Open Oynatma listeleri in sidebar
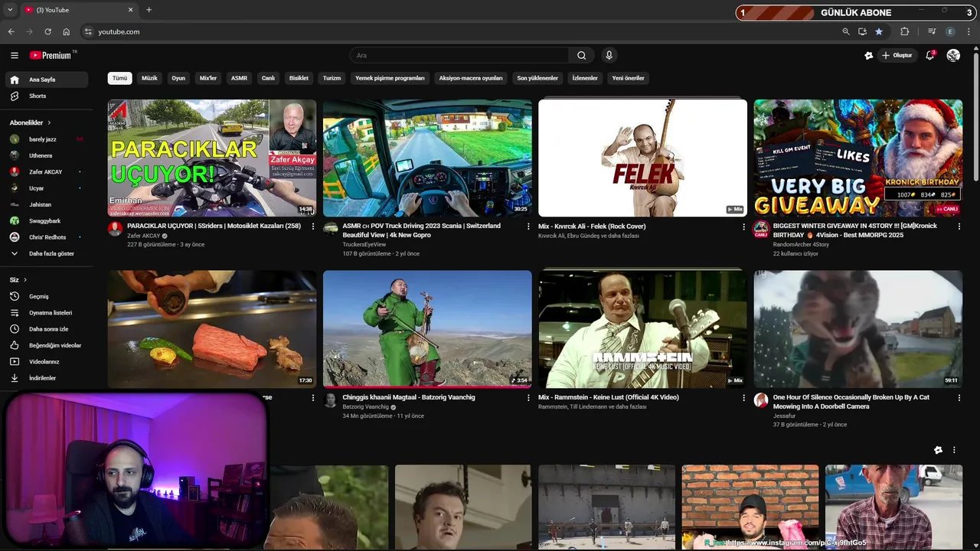The width and height of the screenshot is (980, 551). pyautogui.click(x=47, y=312)
